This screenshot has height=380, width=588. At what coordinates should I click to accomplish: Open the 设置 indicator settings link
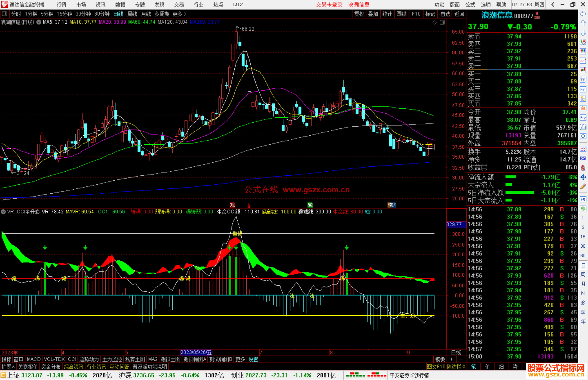click(253, 359)
